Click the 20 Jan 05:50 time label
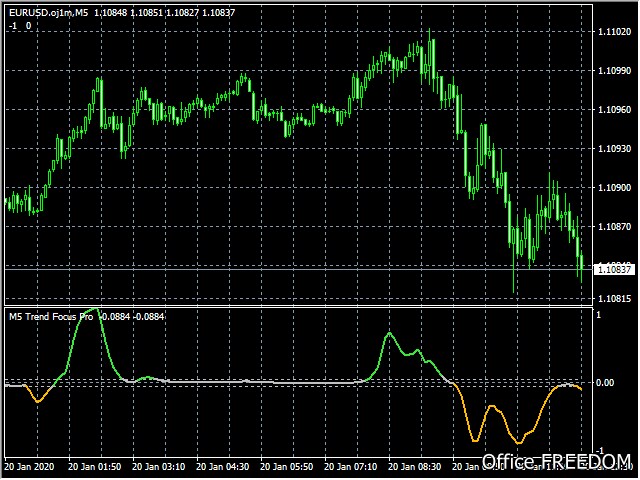This screenshot has width=640, height=480. (x=287, y=467)
